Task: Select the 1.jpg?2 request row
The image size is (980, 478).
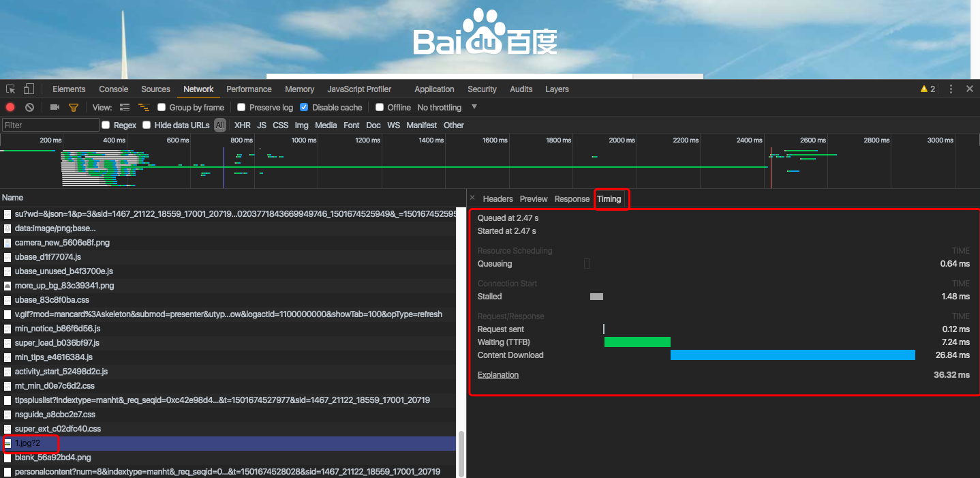Action: 228,443
